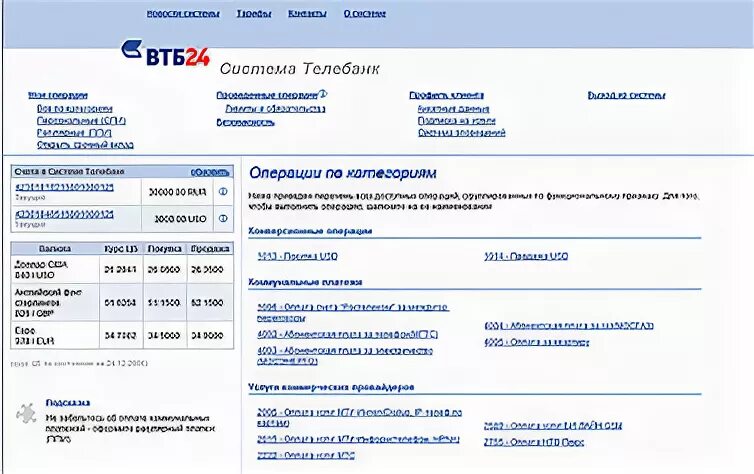754x474 pixels.
Task: Click the Подсказка heading
Action: tap(68, 402)
